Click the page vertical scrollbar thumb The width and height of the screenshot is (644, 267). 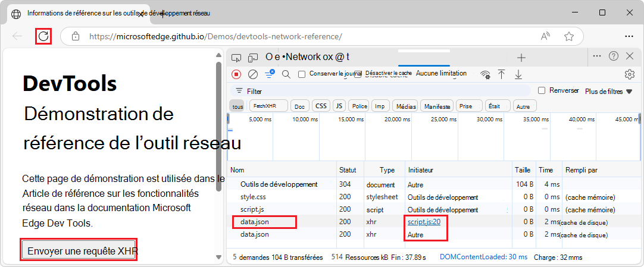(218, 125)
